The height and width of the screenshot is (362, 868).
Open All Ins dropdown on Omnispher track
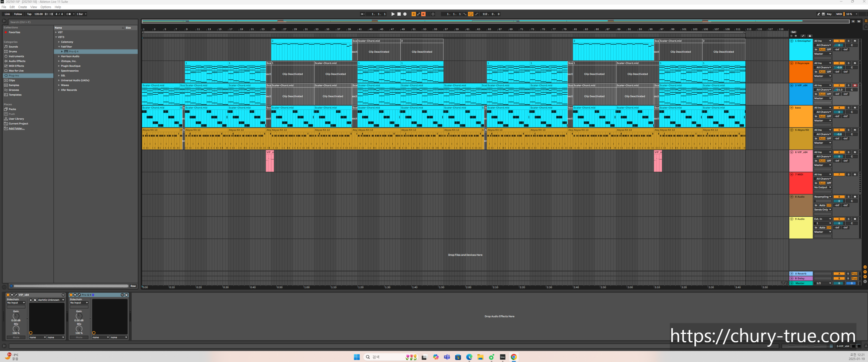pyautogui.click(x=822, y=41)
